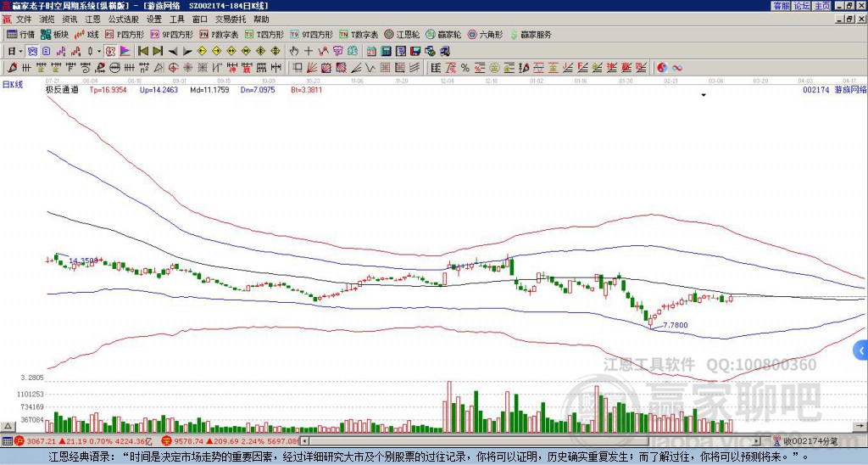
Task: Click the percent sign tool
Action: pyautogui.click(x=465, y=68)
